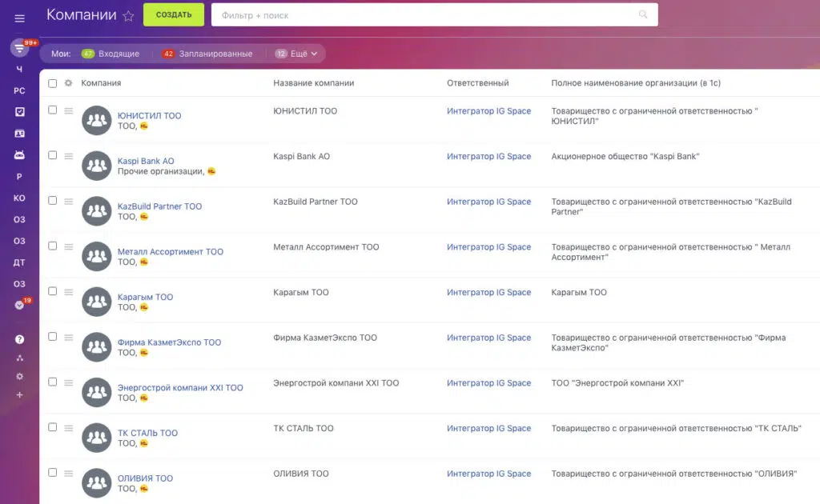The height and width of the screenshot is (504, 820).
Task: Open the grid settings gear in header
Action: (68, 83)
